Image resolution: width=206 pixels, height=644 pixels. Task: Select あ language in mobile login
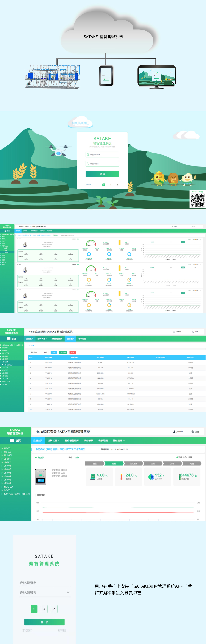point(54,609)
